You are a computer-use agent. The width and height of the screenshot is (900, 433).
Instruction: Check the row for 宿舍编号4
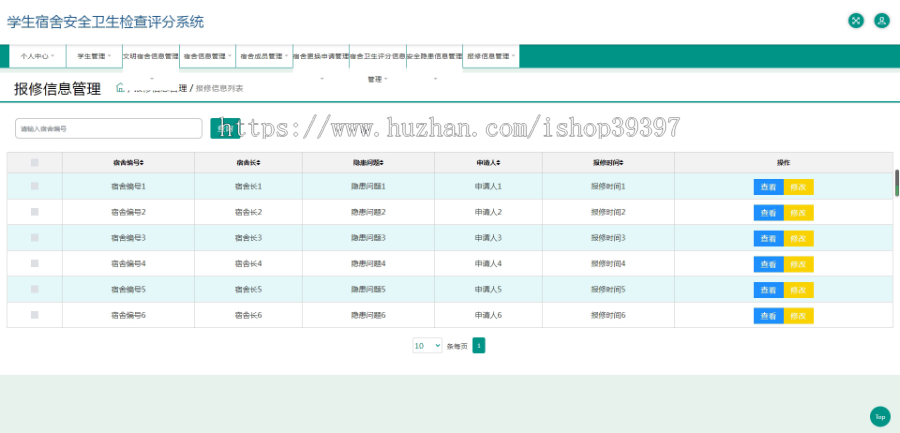34,263
